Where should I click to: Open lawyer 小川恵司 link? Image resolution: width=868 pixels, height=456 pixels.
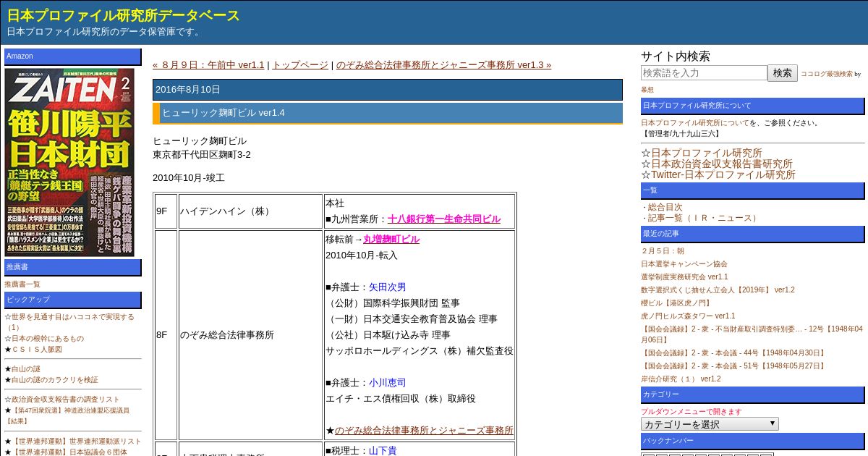[387, 382]
